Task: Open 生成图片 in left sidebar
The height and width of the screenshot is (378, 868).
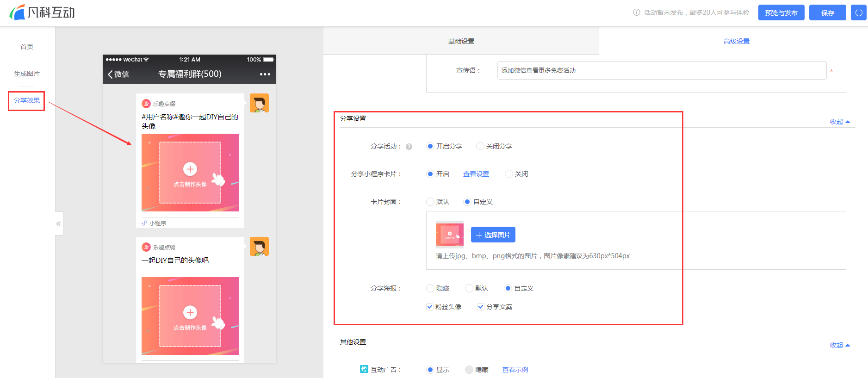Action: point(27,74)
